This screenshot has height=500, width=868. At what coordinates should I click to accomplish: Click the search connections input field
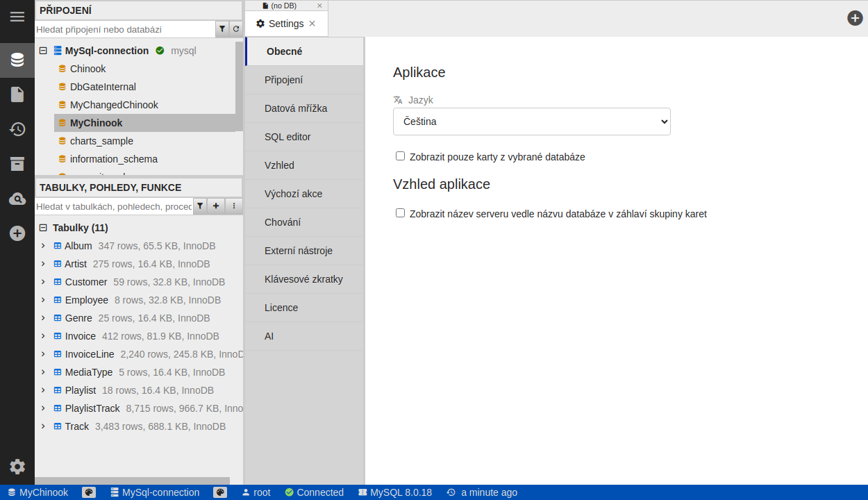[x=125, y=29]
